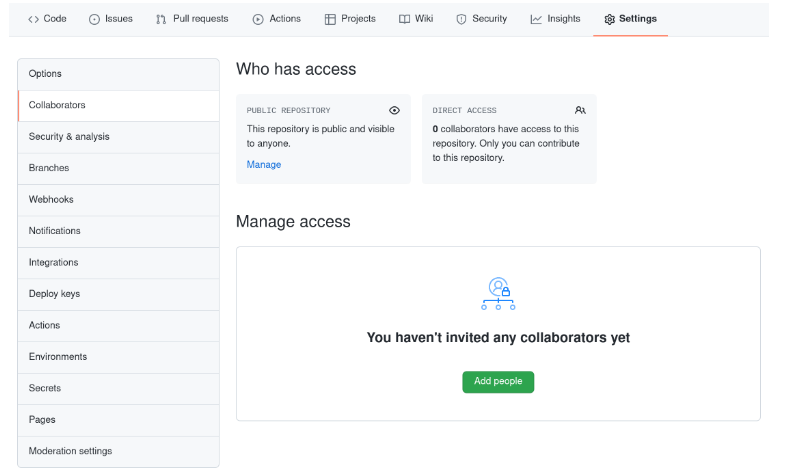785x476 pixels.
Task: Open the Manage visibility link
Action: pos(264,164)
